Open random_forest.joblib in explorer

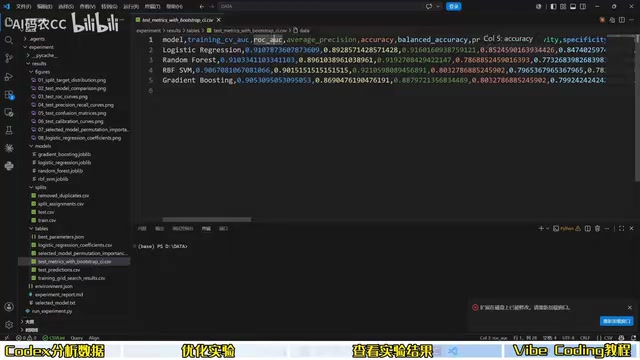pos(60,171)
